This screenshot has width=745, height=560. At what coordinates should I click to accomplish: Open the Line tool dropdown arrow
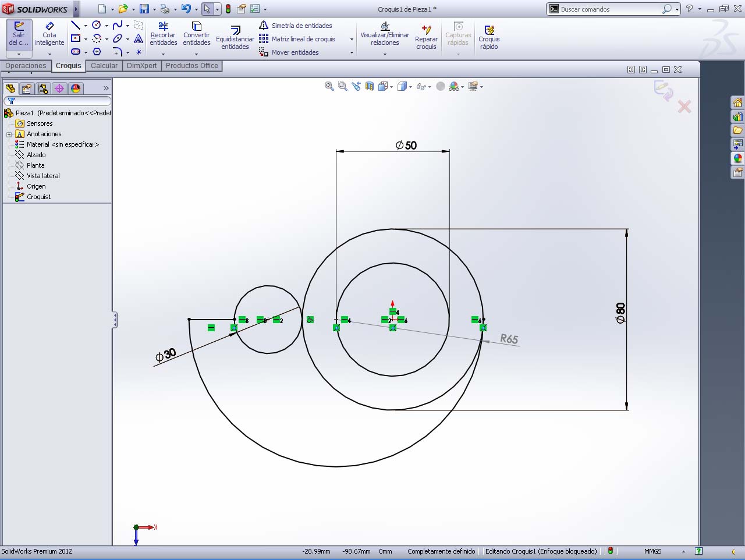click(x=86, y=26)
